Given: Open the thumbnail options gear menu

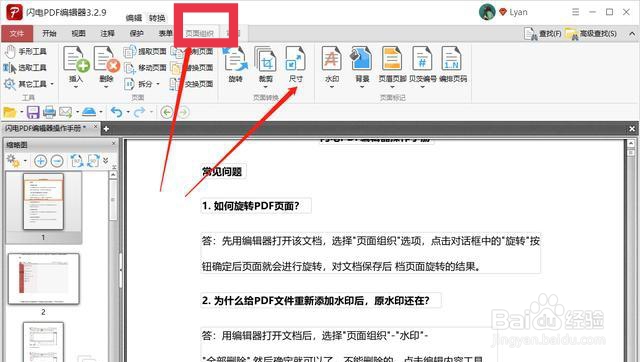Looking at the screenshot, I should click(14, 161).
